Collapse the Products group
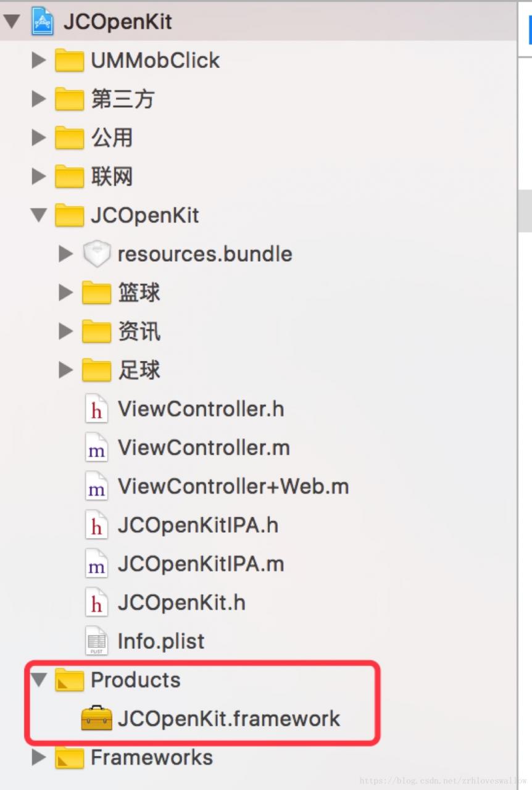The height and width of the screenshot is (790, 532). (x=39, y=680)
